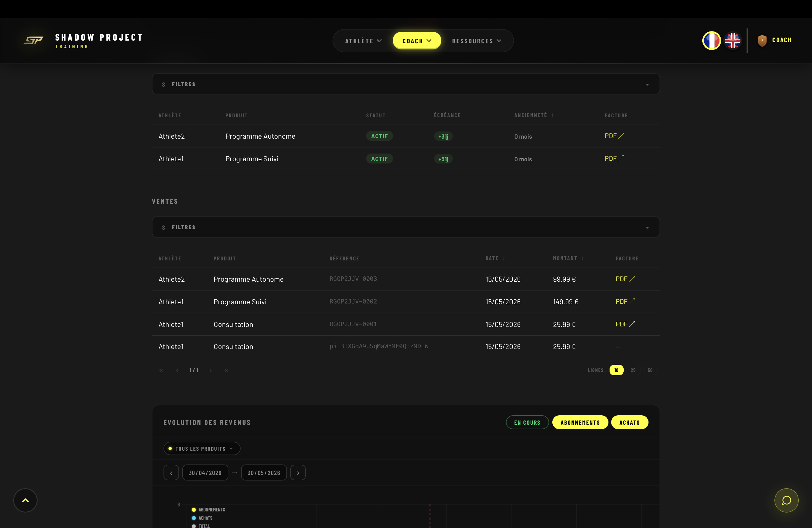Switch language to English flag
This screenshot has height=528, width=812.
pyautogui.click(x=732, y=41)
